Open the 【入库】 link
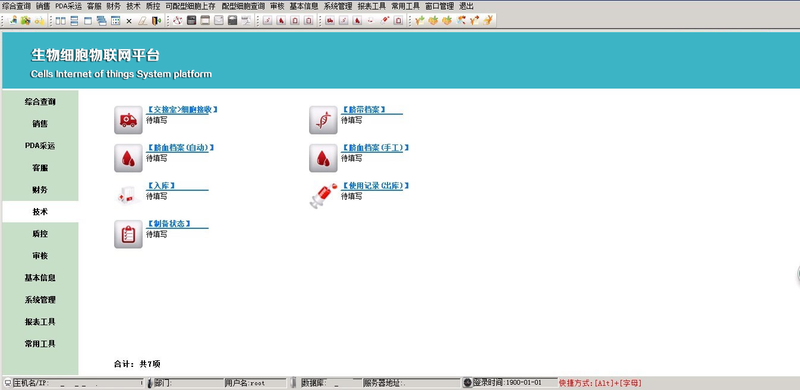The width and height of the screenshot is (800, 390). pyautogui.click(x=162, y=185)
